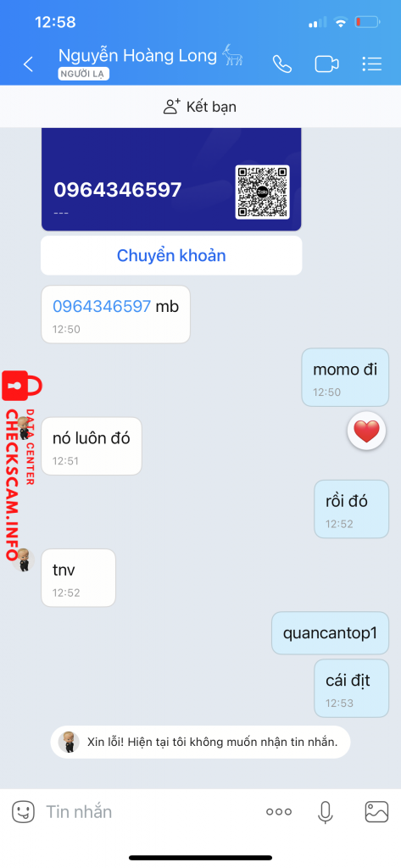The image size is (401, 868).
Task: Tap the QR code on bank card
Action: tap(263, 192)
